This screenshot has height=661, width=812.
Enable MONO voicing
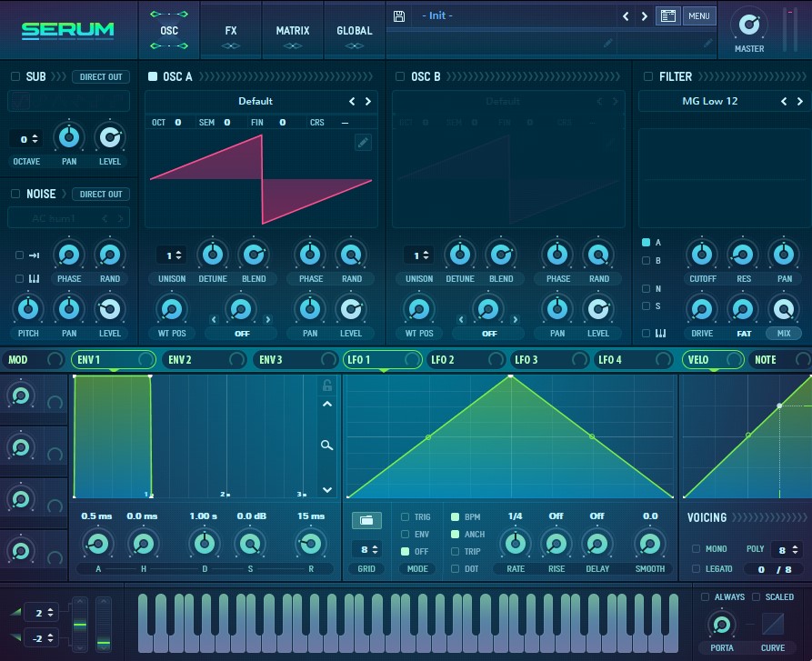tap(696, 548)
